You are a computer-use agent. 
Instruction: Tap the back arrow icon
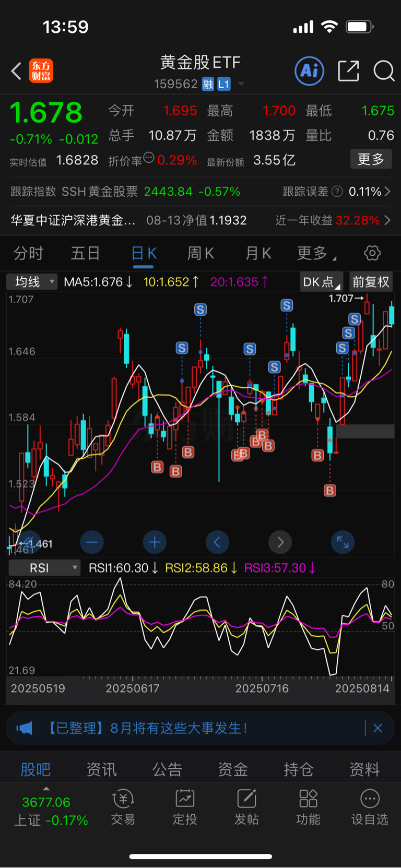pyautogui.click(x=16, y=71)
